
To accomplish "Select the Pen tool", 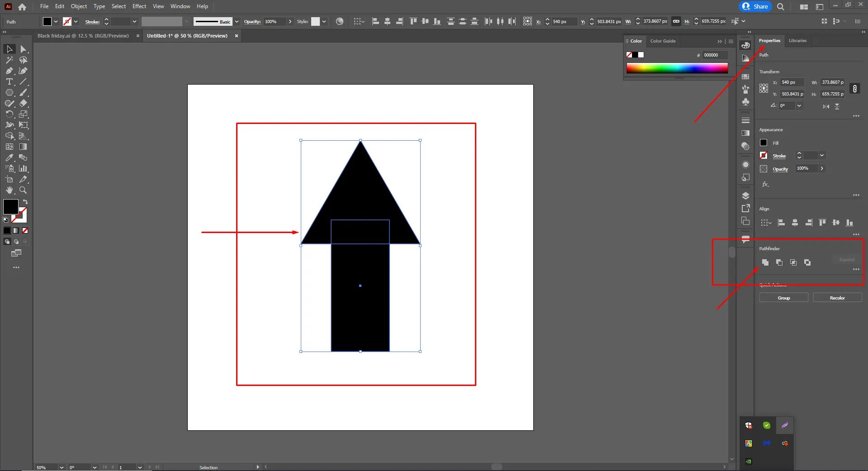I will pos(9,71).
